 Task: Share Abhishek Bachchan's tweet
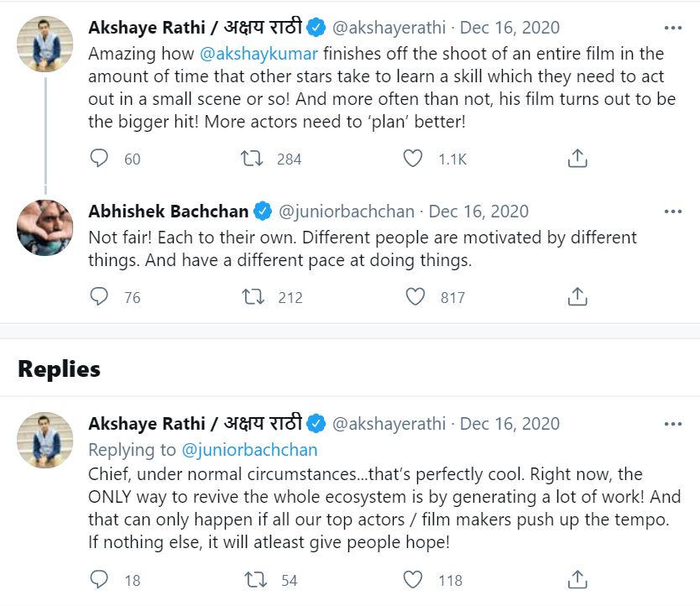click(x=577, y=296)
